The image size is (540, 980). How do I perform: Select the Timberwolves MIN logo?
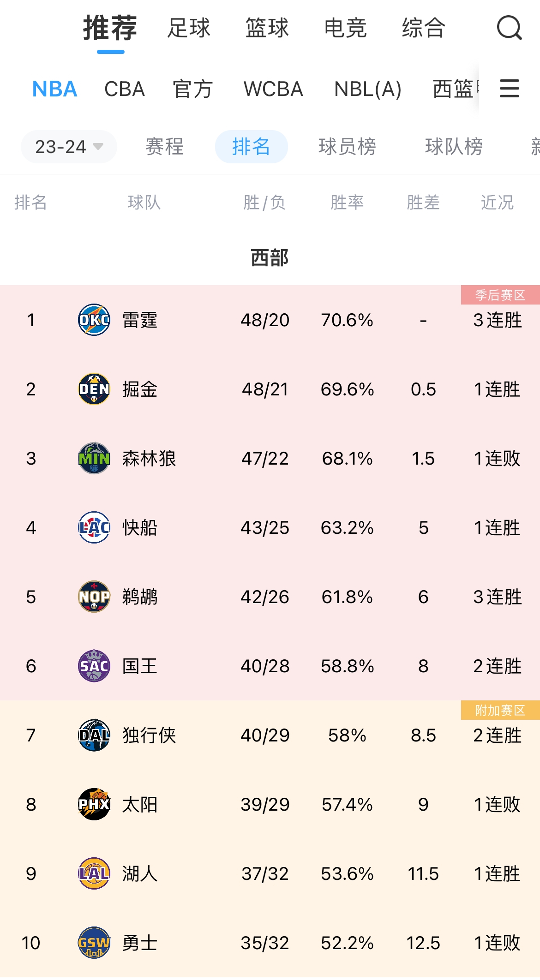coord(94,458)
